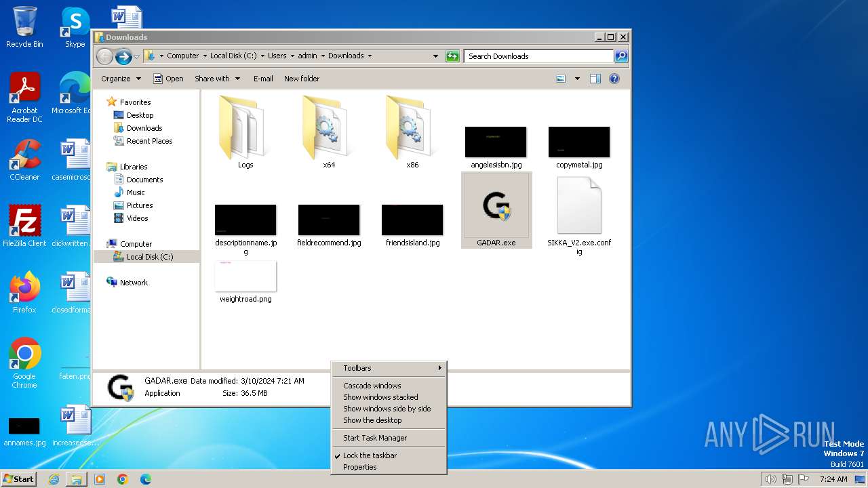Screen dimensions: 868x488
Task: Select Favorites in navigation pane
Action: 135,102
